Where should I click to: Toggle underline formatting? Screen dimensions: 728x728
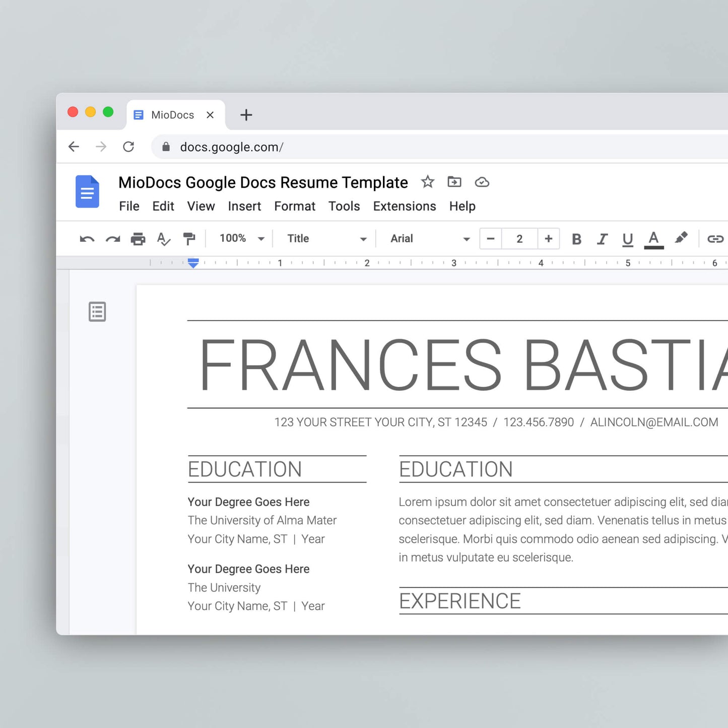627,239
